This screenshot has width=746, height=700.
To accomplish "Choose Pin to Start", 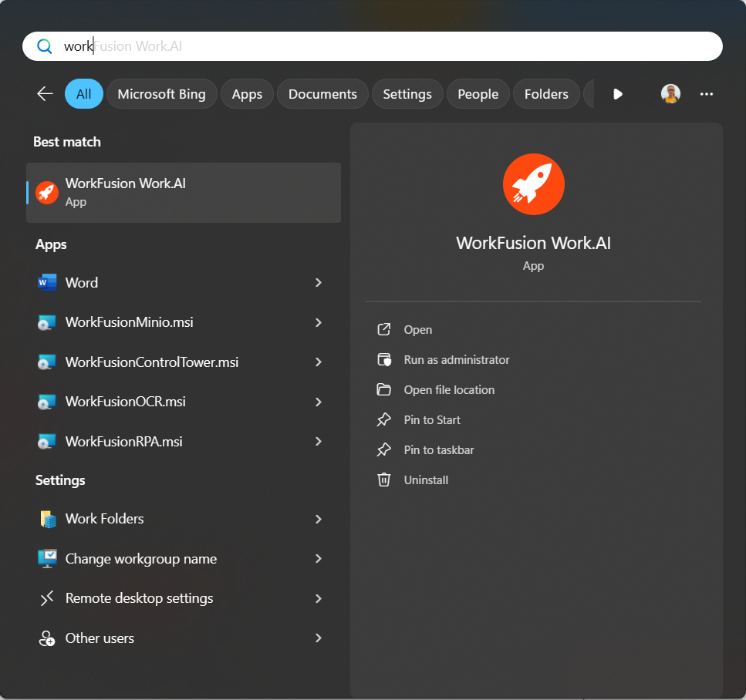I will click(x=432, y=420).
